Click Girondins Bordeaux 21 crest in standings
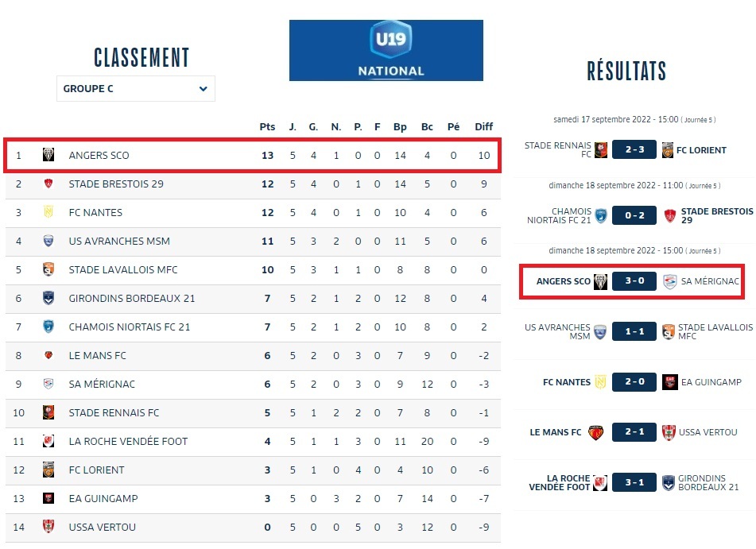756x549 pixels. coord(48,298)
